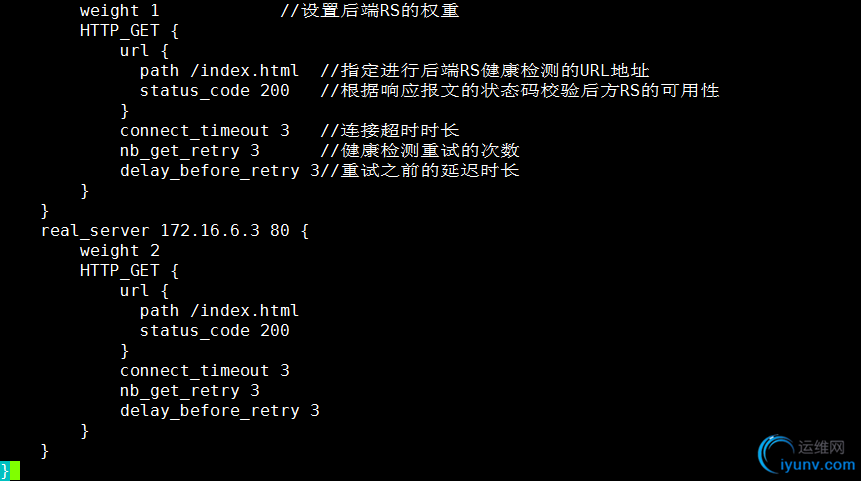The width and height of the screenshot is (861, 481).
Task: Click the second 'path /index.html' line
Action: [219, 311]
